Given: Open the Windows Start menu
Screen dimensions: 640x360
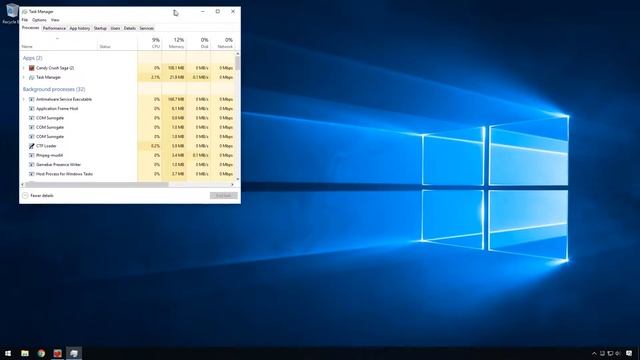Looking at the screenshot, I should pyautogui.click(x=8, y=353).
